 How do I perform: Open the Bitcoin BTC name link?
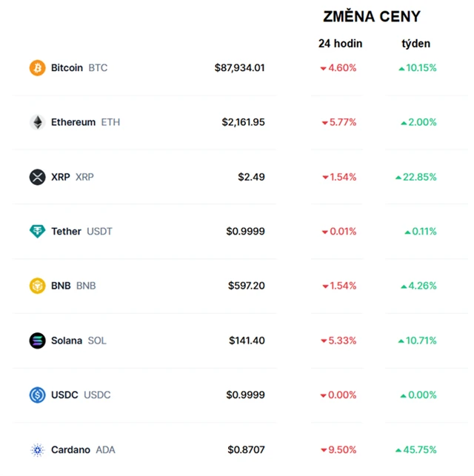coord(79,68)
